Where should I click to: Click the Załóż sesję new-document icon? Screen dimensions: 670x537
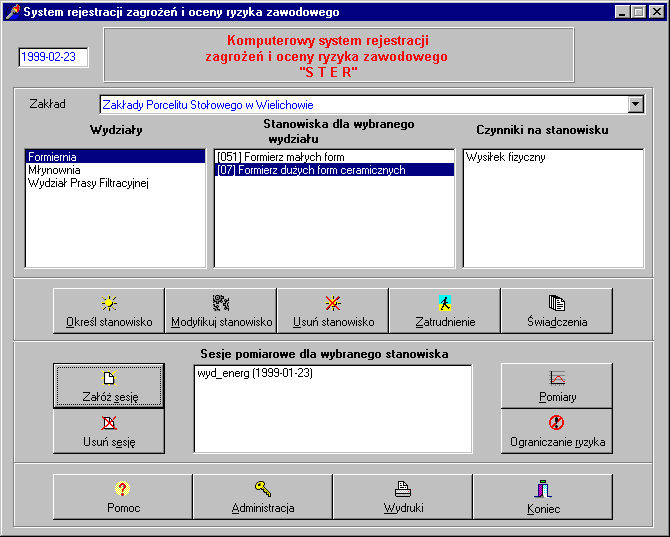click(x=109, y=378)
